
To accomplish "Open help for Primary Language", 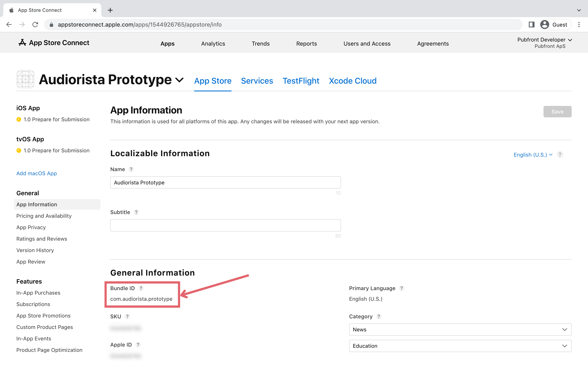I will click(x=402, y=288).
